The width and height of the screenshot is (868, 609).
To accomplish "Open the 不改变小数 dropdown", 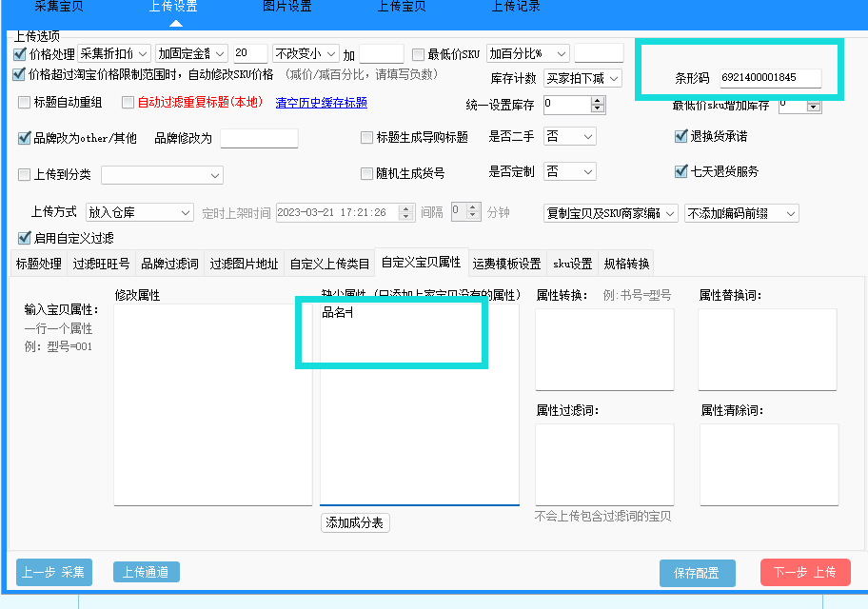I will pos(306,53).
